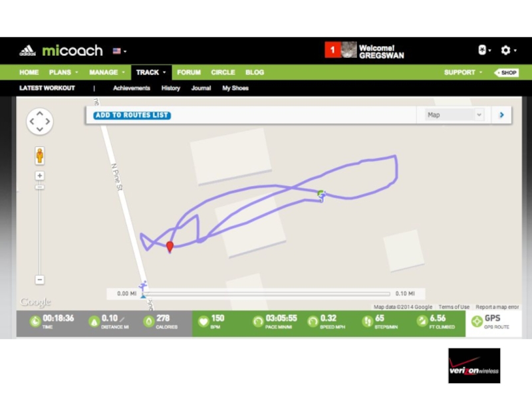Go to the History tab
The width and height of the screenshot is (532, 399).
171,88
